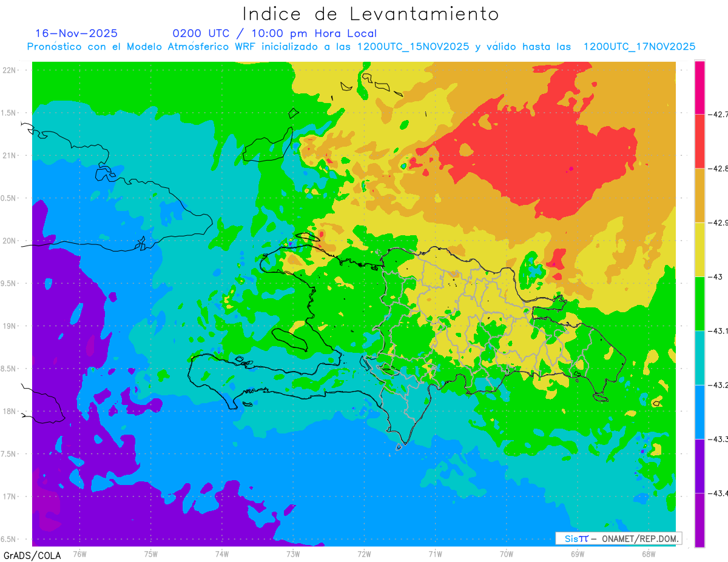
Task: Click the '68W' longitude label
Action: pos(648,554)
